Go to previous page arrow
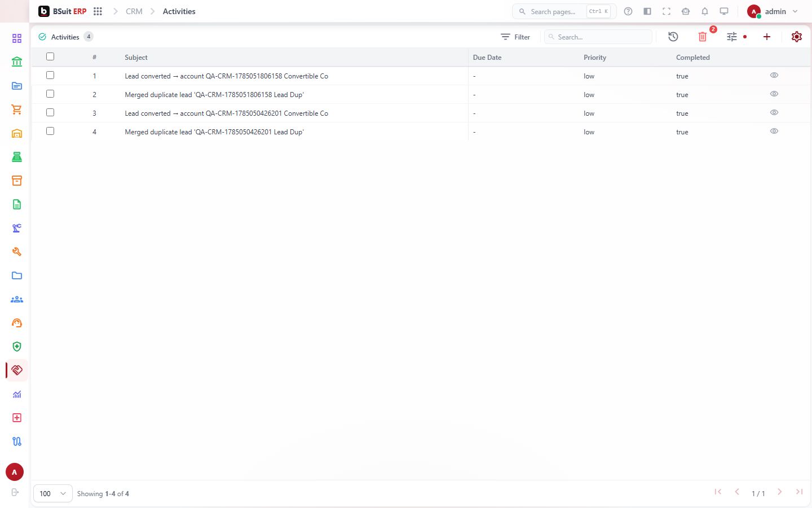 coord(737,492)
